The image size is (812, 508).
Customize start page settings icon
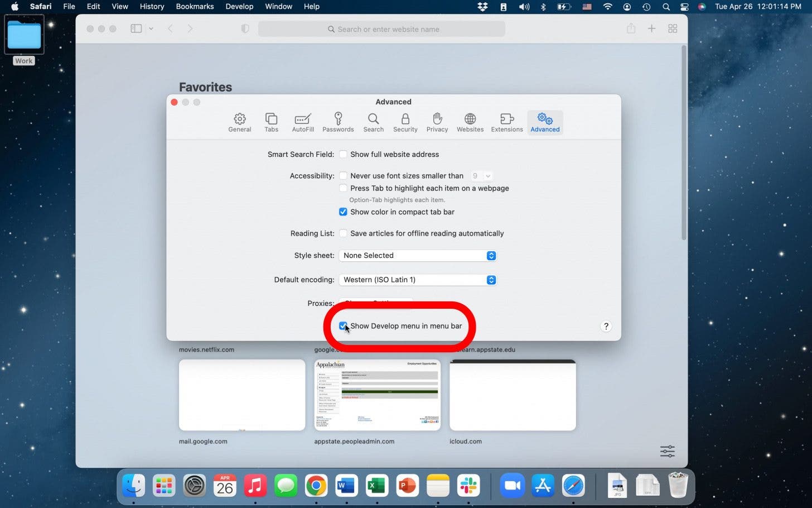(x=667, y=451)
